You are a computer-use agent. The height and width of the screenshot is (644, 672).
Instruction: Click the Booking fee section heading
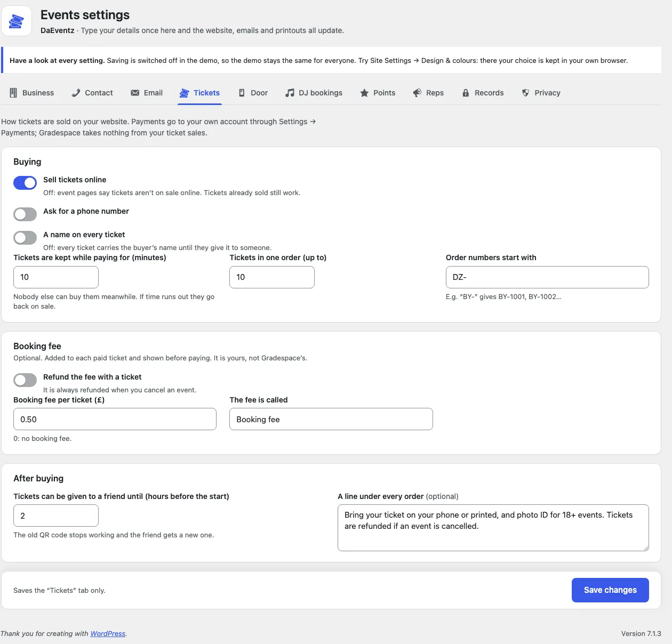[37, 346]
